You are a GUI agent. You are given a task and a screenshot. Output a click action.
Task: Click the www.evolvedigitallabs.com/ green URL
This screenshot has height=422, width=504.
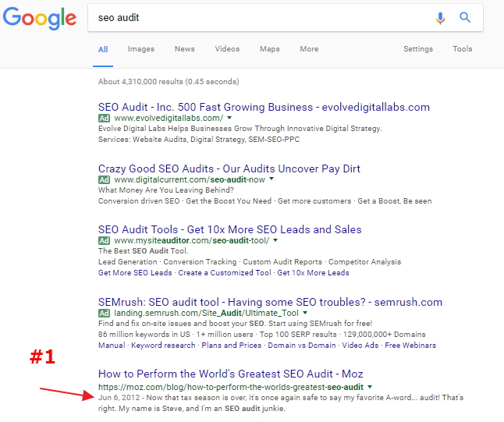click(169, 119)
